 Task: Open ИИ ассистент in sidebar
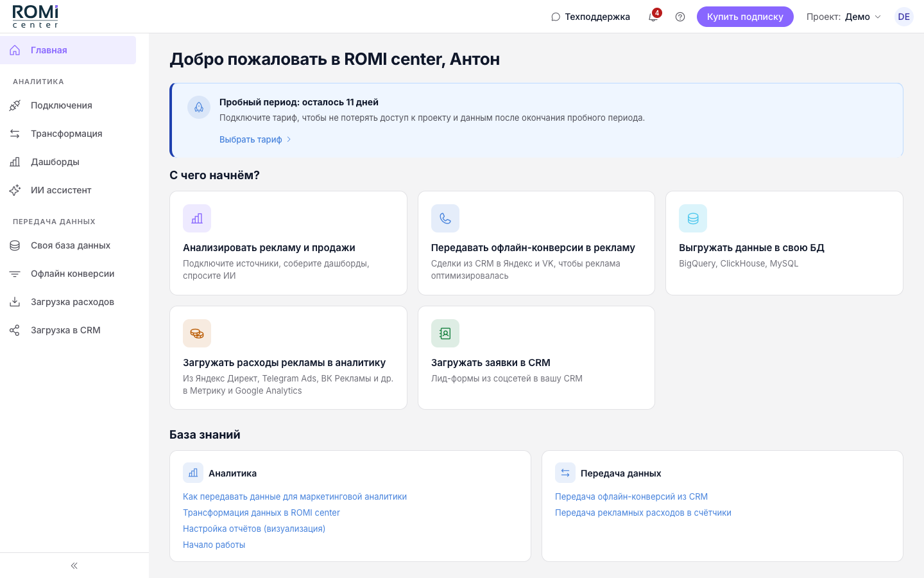(68, 190)
